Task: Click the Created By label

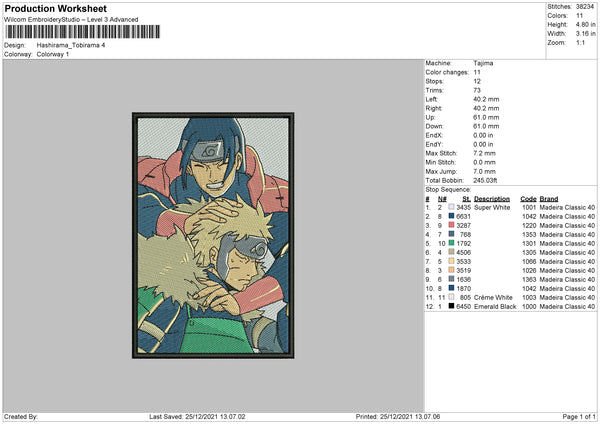Action: [x=21, y=416]
